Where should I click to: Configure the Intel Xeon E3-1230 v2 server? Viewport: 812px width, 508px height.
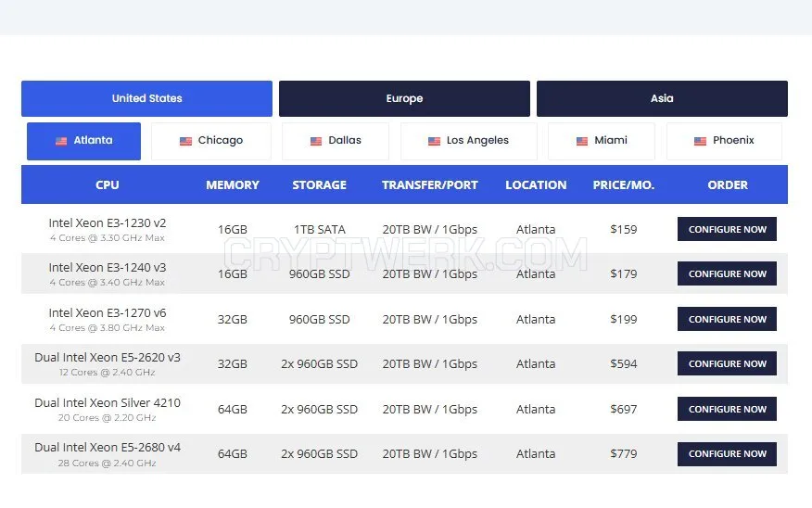point(727,229)
